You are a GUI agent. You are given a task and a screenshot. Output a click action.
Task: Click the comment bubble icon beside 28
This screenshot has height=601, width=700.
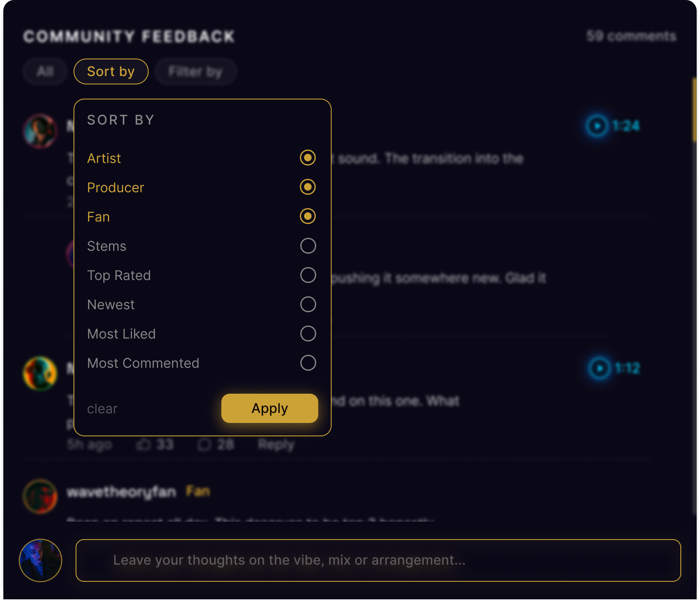click(x=205, y=444)
